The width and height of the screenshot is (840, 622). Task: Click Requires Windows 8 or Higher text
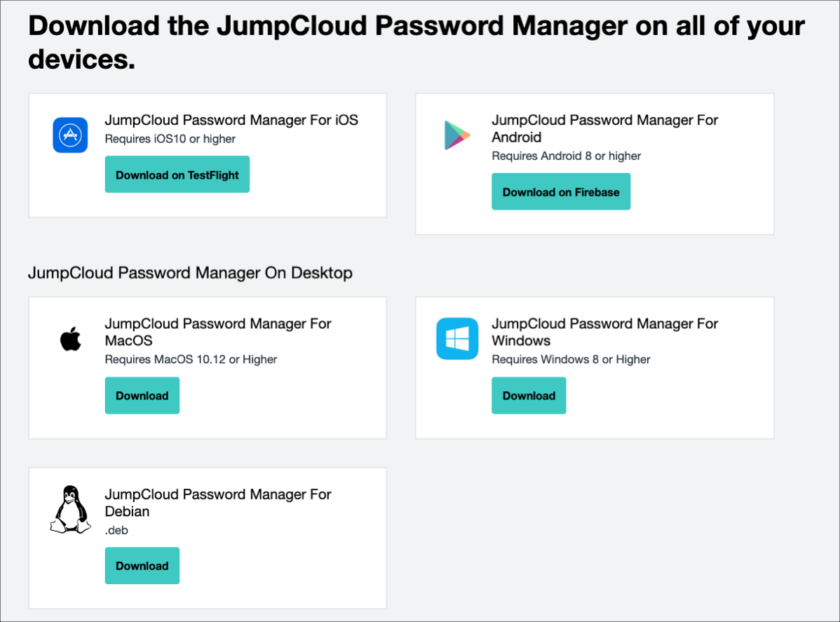point(571,359)
